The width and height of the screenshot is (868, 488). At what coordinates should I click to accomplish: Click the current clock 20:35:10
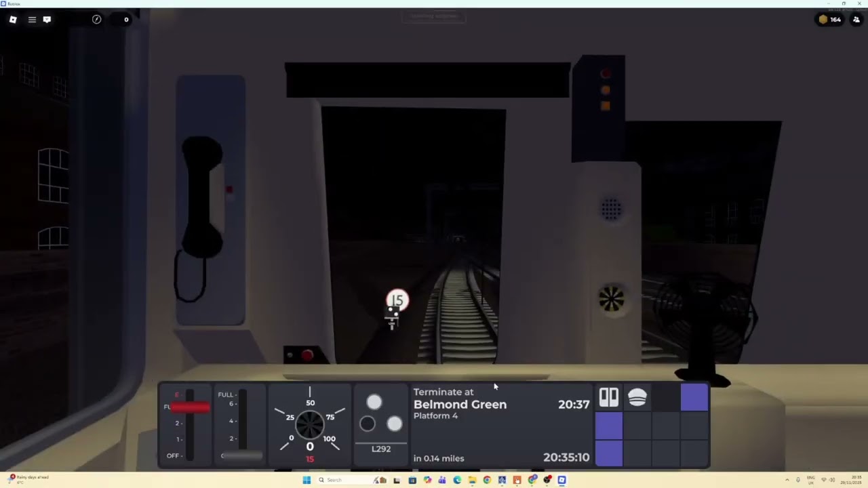[x=566, y=457]
